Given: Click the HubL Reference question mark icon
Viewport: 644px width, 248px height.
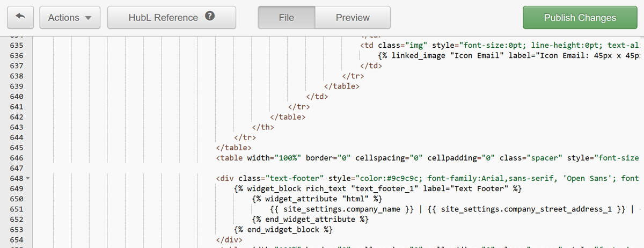Looking at the screenshot, I should [x=210, y=17].
